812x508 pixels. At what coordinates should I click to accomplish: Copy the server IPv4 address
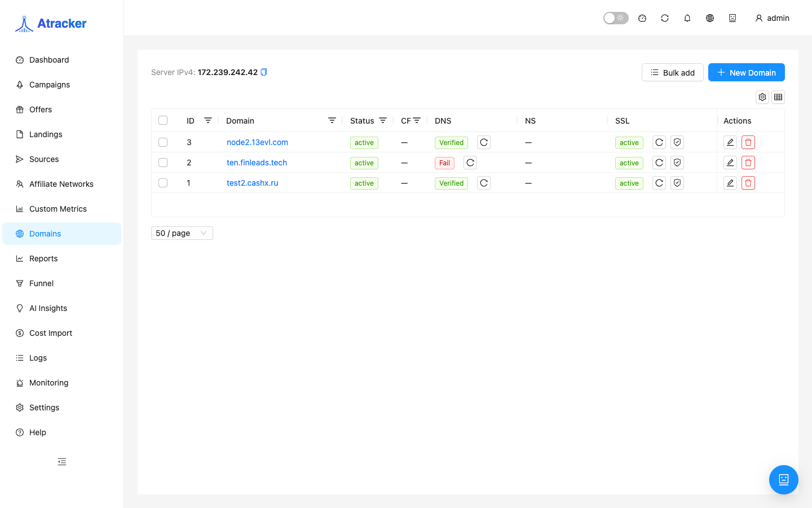click(x=263, y=72)
